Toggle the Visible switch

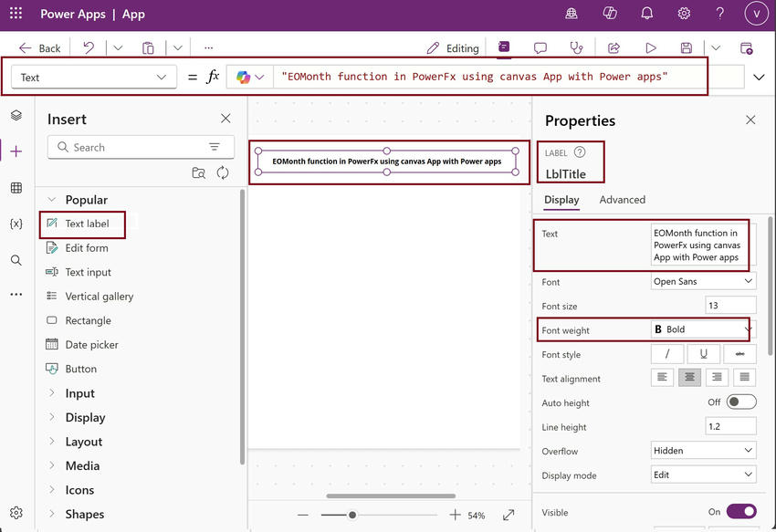pos(741,511)
